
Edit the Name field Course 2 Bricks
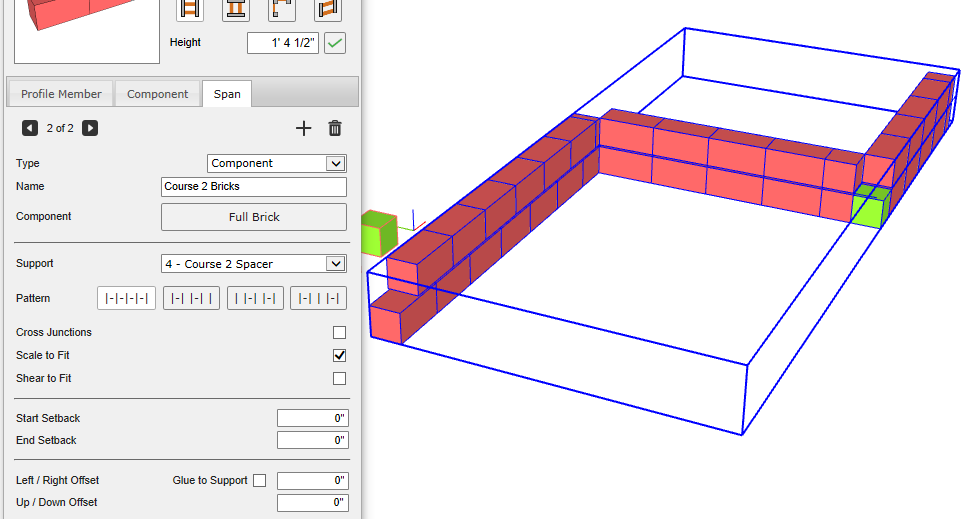click(254, 187)
